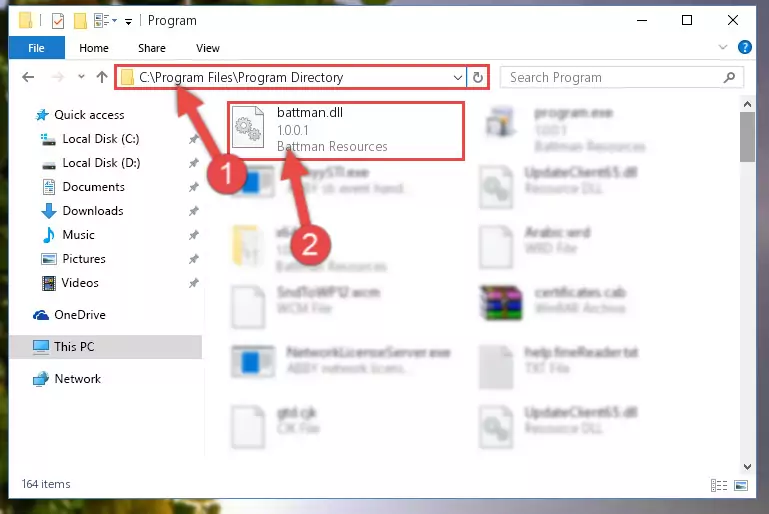Click the pin icon beside Music
The image size is (769, 514).
(194, 235)
